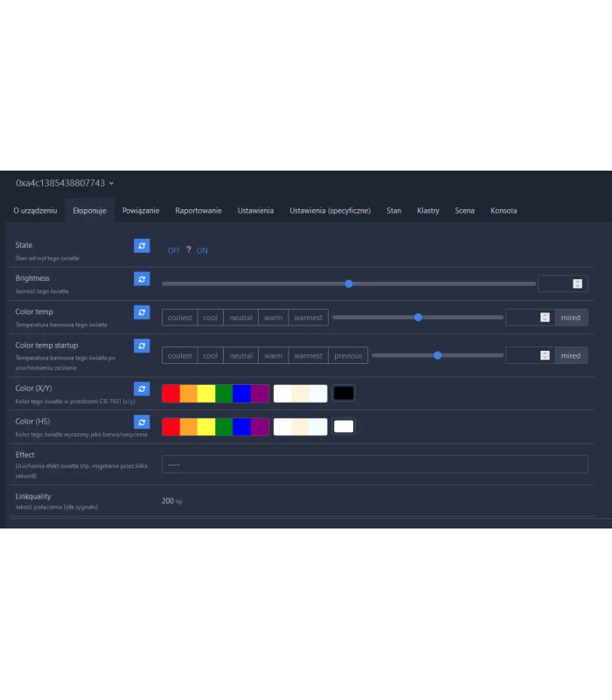Viewport: 612px width, 700px height.
Task: Switch the light state to OFF
Action: point(174,251)
